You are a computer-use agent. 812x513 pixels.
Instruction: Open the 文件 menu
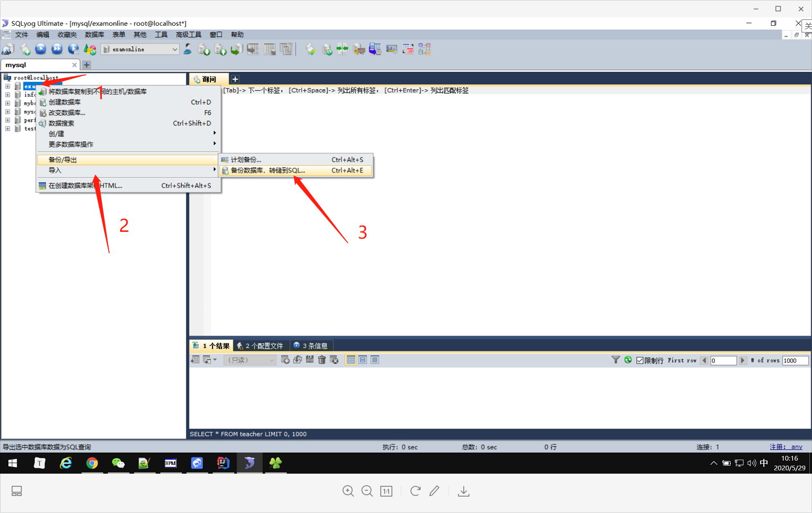coord(22,35)
